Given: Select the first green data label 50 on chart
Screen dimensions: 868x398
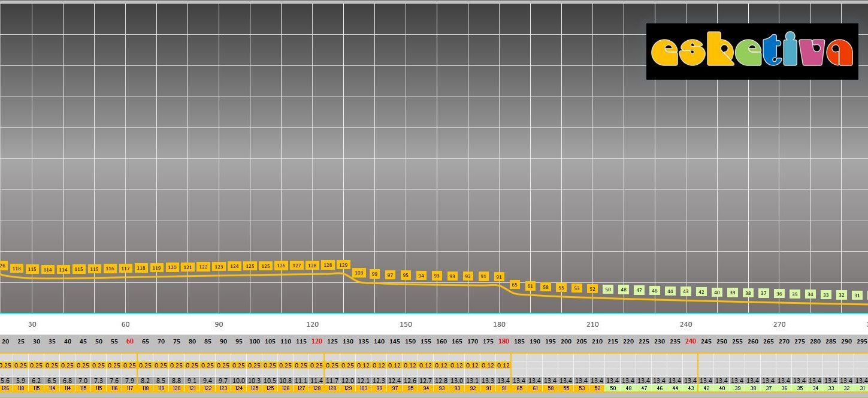Looking at the screenshot, I should pyautogui.click(x=608, y=290).
